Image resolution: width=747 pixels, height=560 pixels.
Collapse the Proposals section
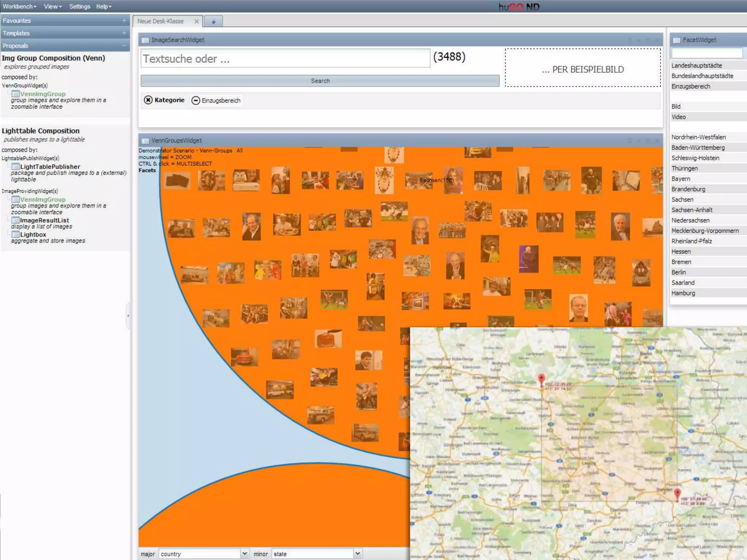pos(124,46)
